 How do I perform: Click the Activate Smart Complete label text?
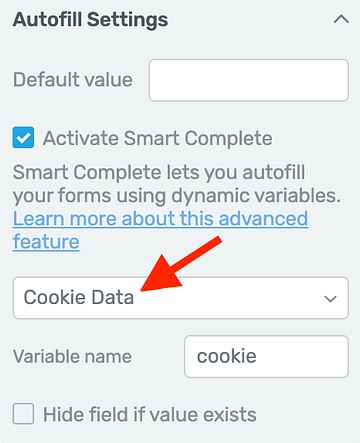tap(158, 138)
